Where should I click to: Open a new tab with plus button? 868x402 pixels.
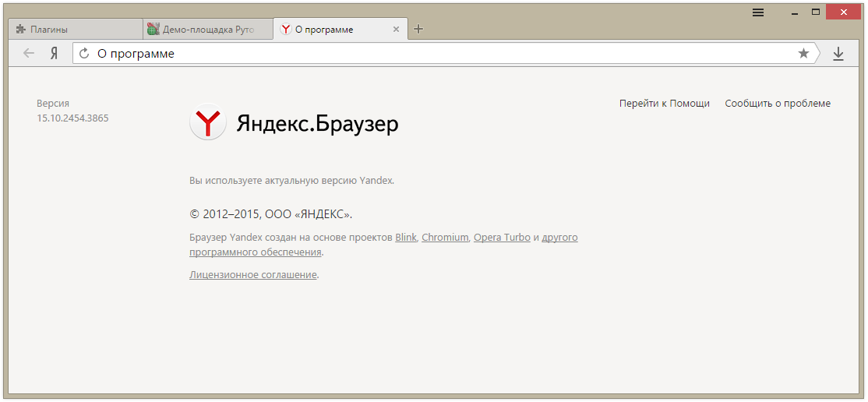(x=418, y=30)
